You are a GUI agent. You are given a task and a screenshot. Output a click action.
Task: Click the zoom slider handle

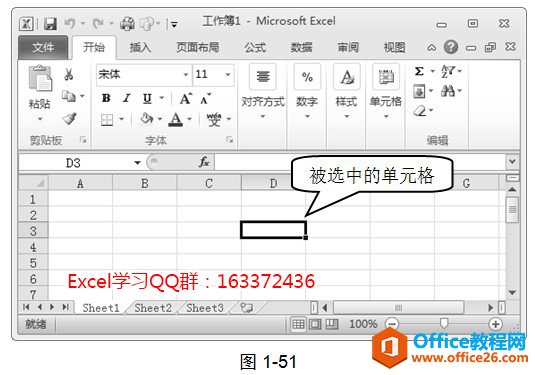click(444, 323)
